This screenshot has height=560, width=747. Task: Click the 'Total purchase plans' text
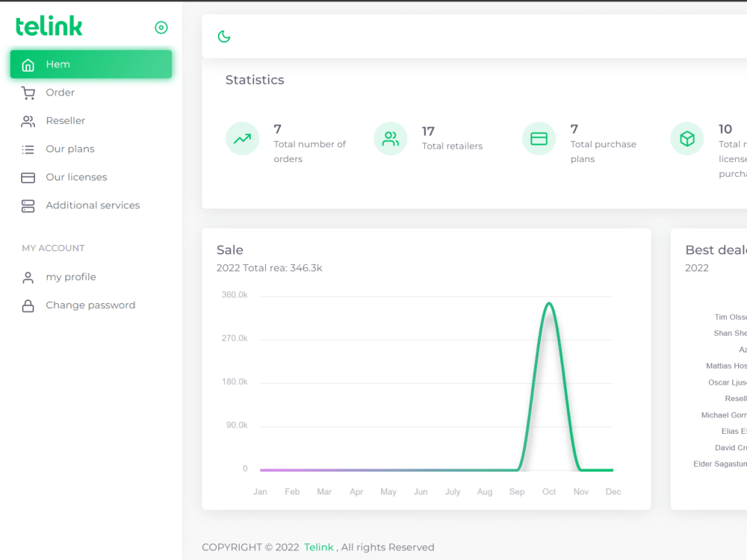[603, 152]
